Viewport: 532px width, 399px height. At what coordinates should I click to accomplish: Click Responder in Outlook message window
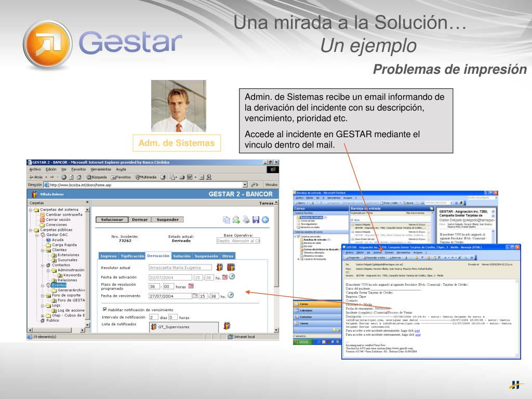point(353,258)
